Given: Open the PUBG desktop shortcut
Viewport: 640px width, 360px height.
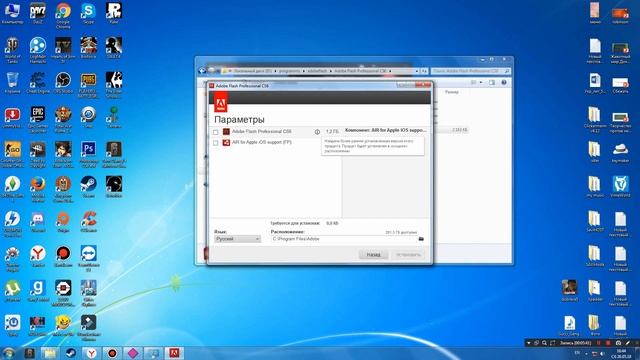Looking at the screenshot, I should [x=88, y=84].
